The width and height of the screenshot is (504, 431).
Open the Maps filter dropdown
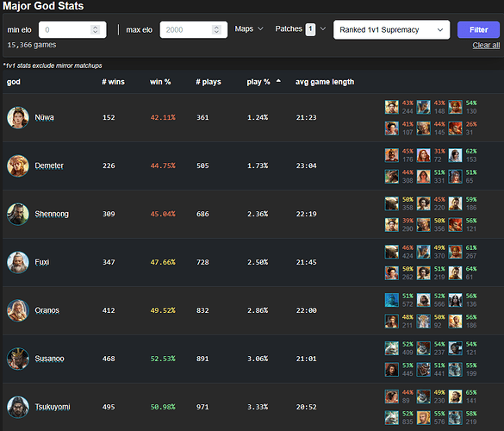coord(249,29)
